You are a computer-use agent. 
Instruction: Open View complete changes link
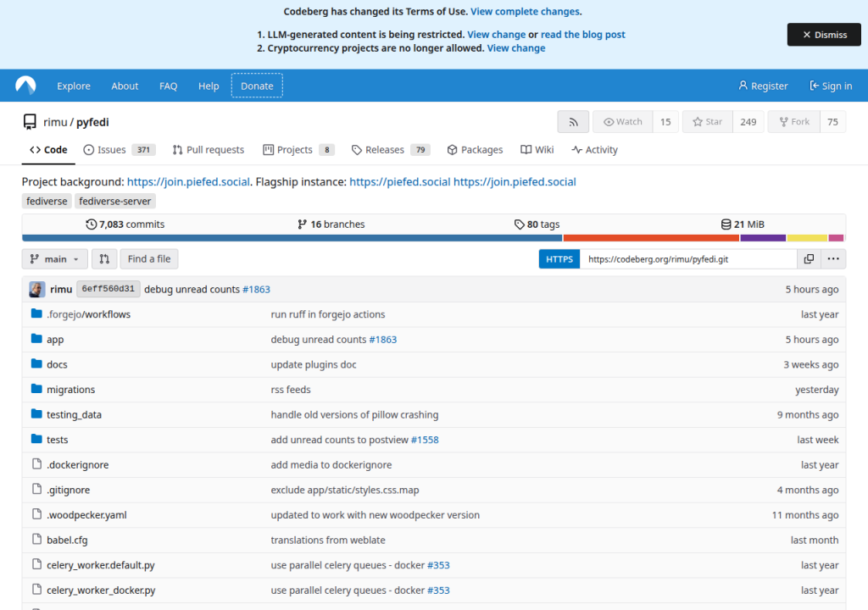[525, 11]
